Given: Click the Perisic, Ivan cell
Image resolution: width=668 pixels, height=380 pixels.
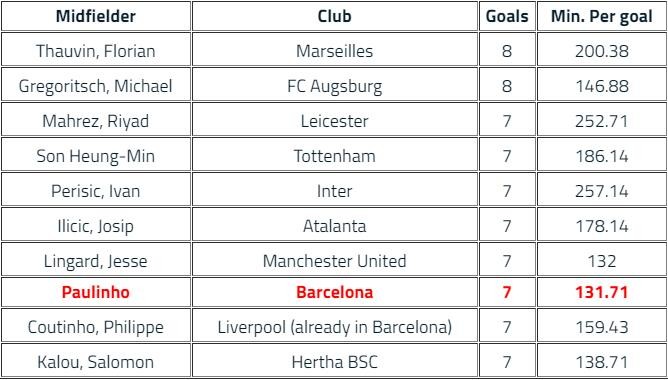Looking at the screenshot, I should coord(96,191).
